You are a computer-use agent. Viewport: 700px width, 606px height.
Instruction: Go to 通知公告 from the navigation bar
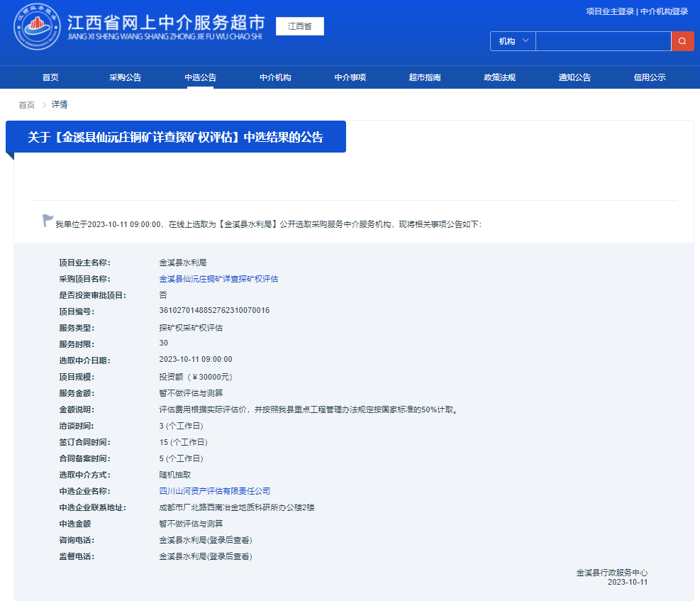[x=574, y=77]
